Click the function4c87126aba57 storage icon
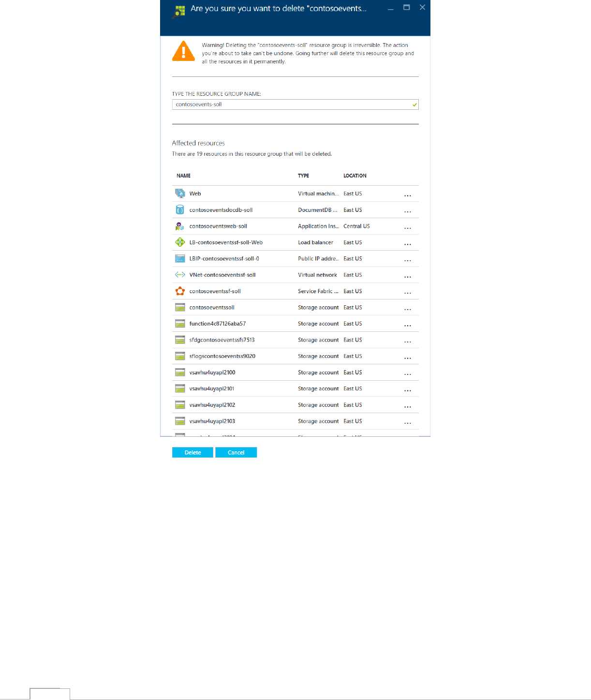Image resolution: width=591 pixels, height=700 pixels. 180,324
